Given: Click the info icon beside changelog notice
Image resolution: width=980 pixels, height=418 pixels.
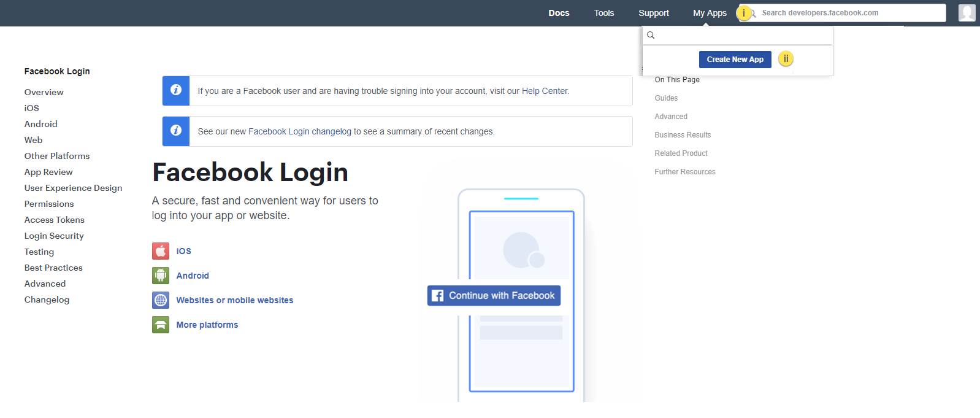Looking at the screenshot, I should click(176, 131).
